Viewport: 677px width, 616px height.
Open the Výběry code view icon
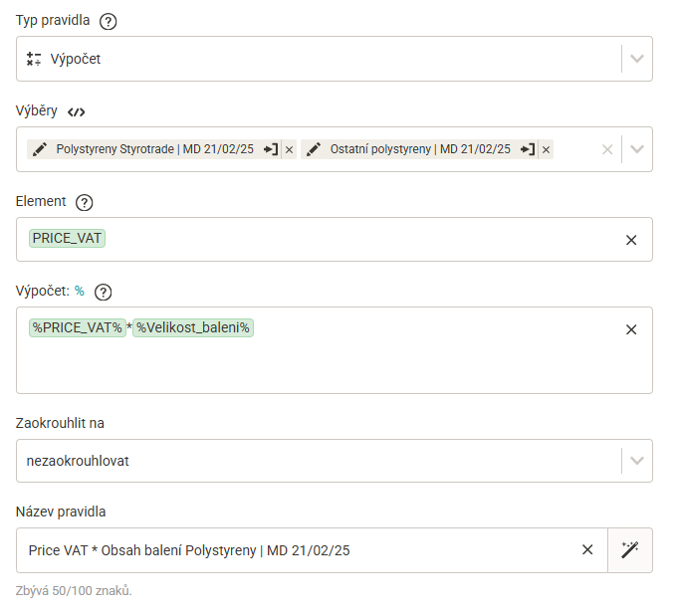point(76,112)
